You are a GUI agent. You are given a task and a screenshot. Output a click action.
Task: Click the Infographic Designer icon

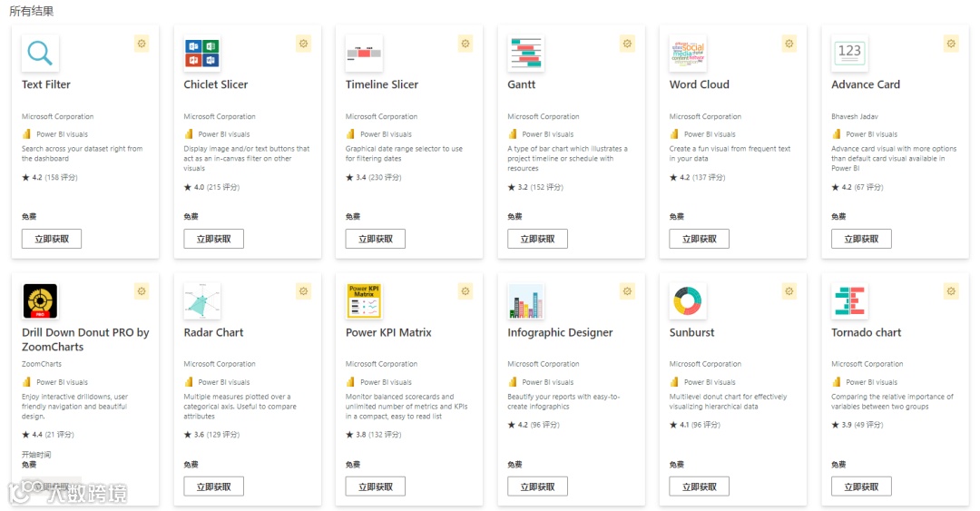tap(525, 300)
